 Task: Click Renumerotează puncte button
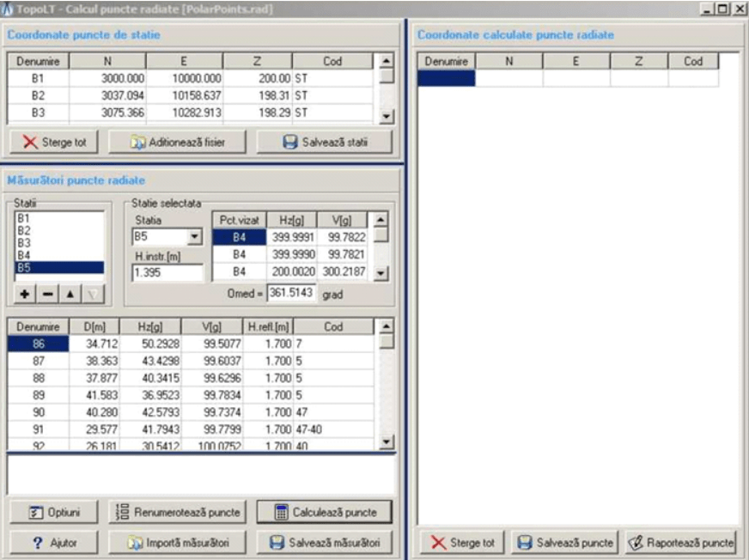tap(177, 512)
